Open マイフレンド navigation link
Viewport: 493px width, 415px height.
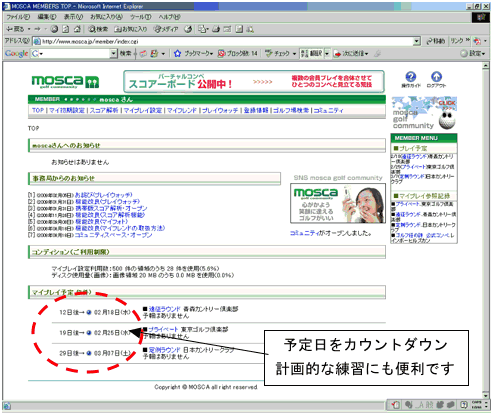182,110
